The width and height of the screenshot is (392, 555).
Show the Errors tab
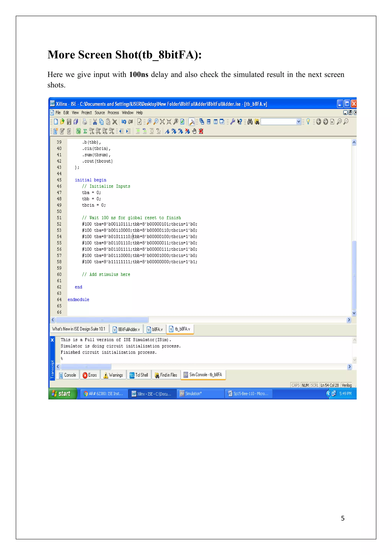pyautogui.click(x=90, y=375)
